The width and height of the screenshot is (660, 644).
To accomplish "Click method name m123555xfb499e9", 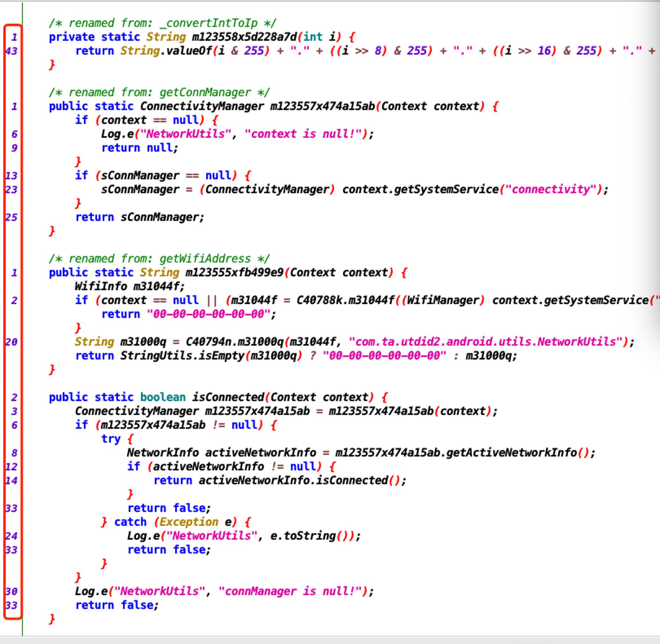I will pos(234,273).
